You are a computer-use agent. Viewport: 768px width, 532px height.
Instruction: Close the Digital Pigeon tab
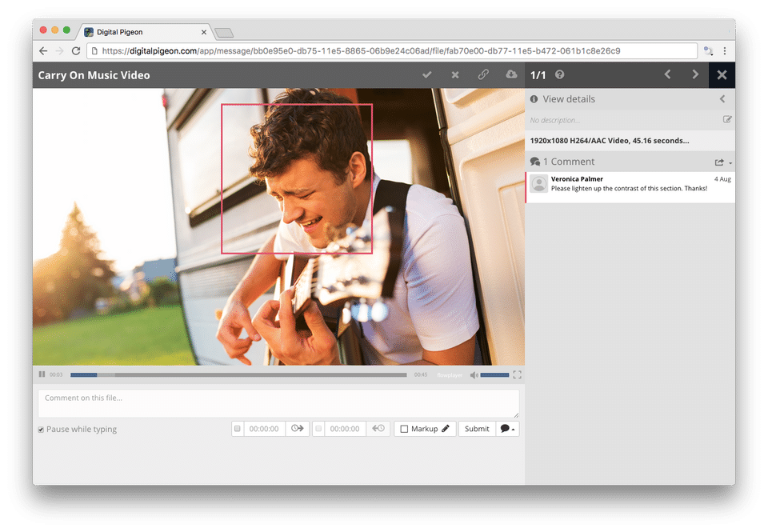(204, 32)
